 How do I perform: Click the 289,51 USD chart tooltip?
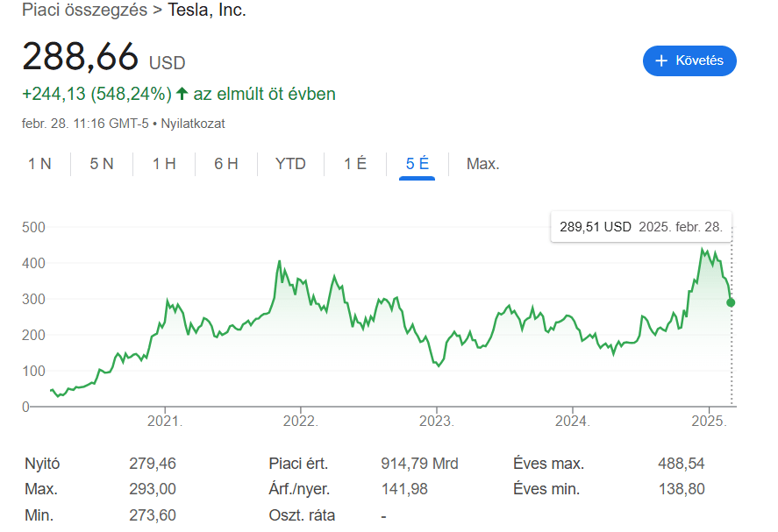(x=640, y=227)
